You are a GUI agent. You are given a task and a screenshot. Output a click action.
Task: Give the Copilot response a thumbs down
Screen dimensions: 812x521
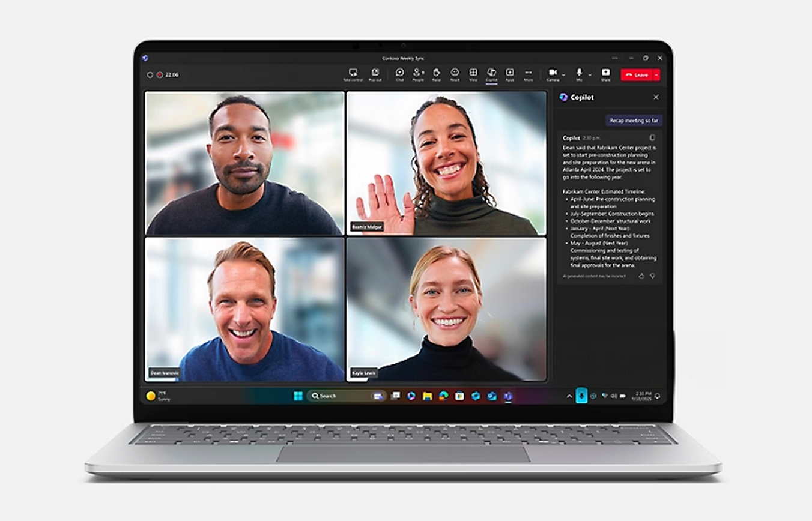652,276
